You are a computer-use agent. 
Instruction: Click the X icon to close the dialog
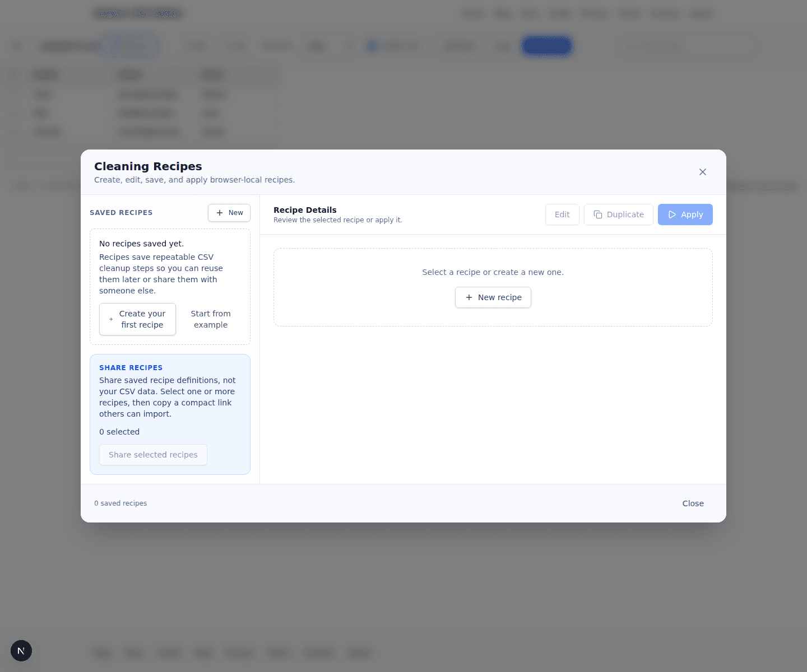pyautogui.click(x=702, y=172)
